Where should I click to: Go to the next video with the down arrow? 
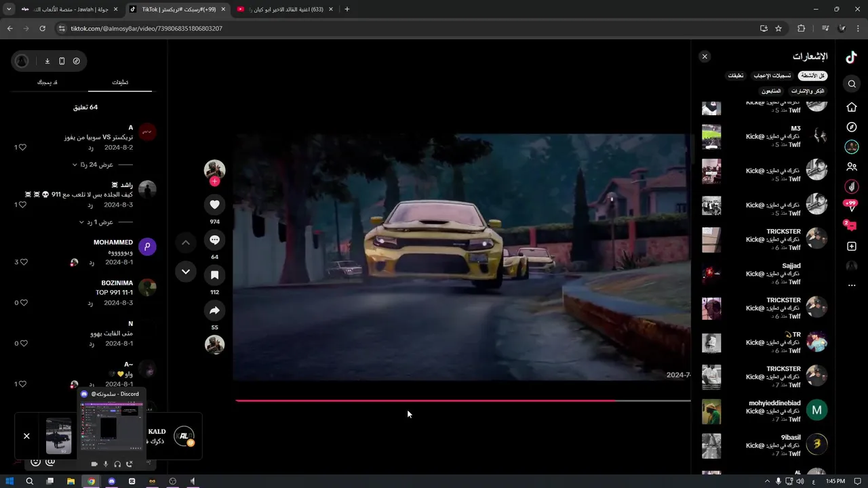[186, 272]
